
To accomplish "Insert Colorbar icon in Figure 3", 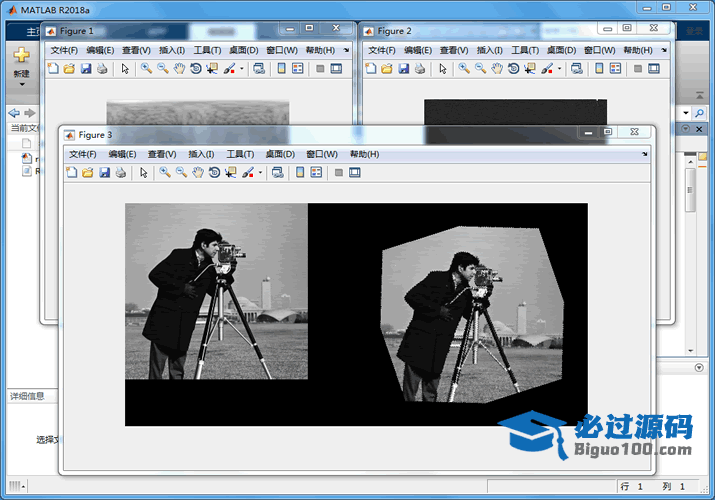I will [300, 172].
